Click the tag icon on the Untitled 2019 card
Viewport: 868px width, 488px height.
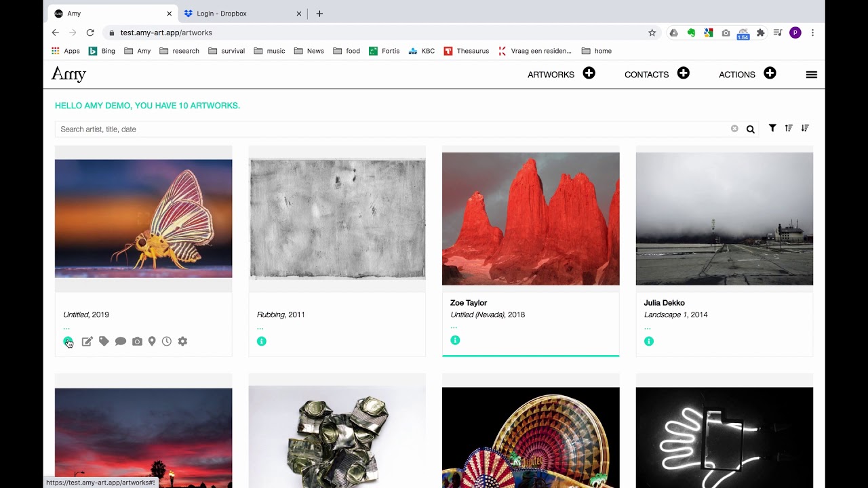(x=104, y=342)
